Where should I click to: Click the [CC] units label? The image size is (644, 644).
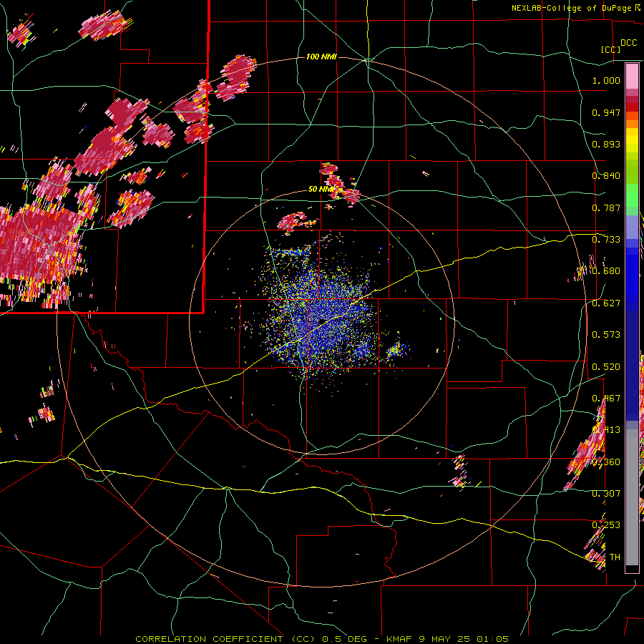point(611,49)
